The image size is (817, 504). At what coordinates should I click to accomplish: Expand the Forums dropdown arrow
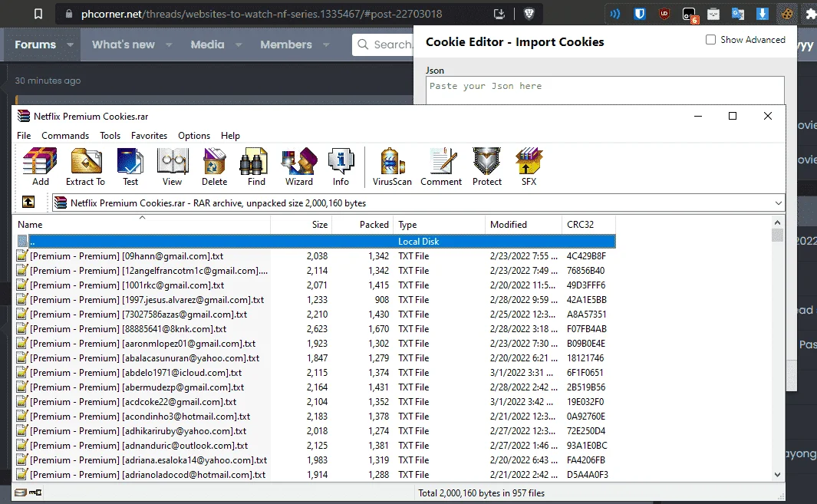(70, 44)
